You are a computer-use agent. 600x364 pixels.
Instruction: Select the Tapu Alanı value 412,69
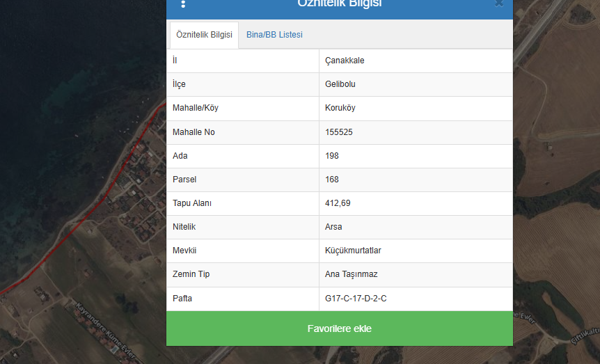point(338,203)
